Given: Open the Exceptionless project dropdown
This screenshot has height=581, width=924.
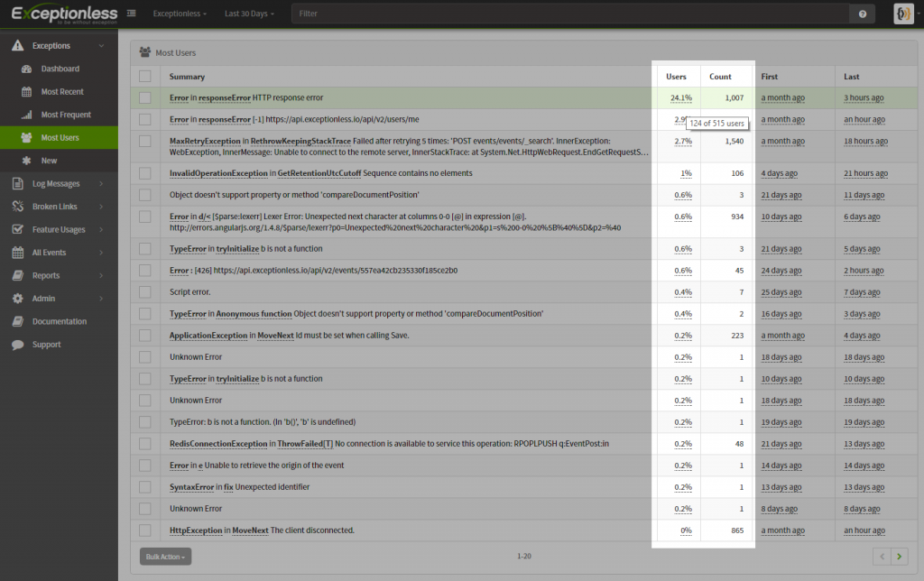Looking at the screenshot, I should [x=180, y=14].
